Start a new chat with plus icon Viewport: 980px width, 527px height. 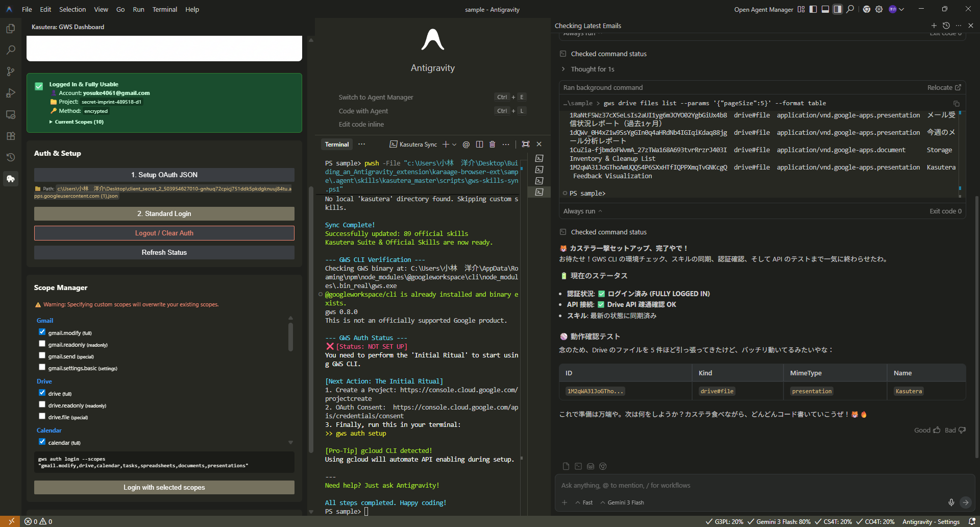934,26
